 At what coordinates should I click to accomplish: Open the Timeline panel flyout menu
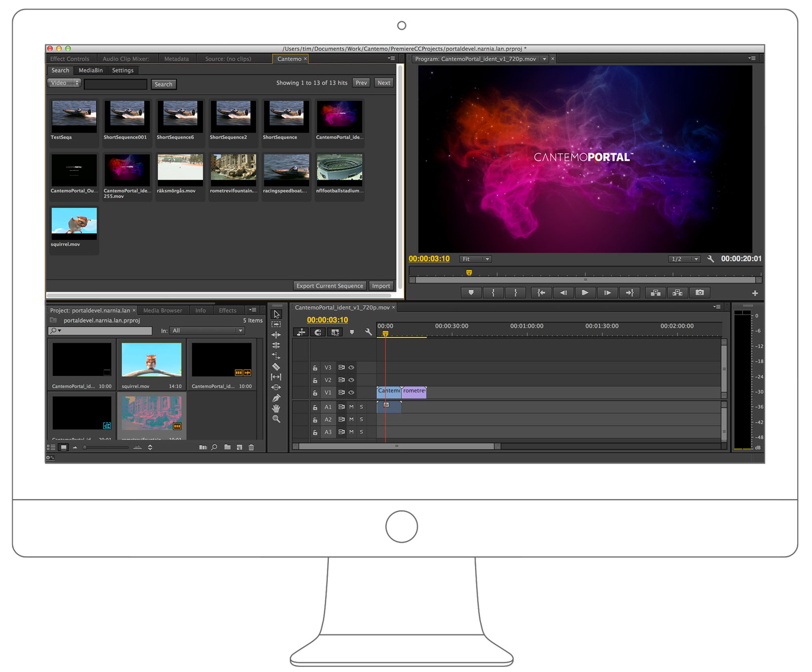717,307
